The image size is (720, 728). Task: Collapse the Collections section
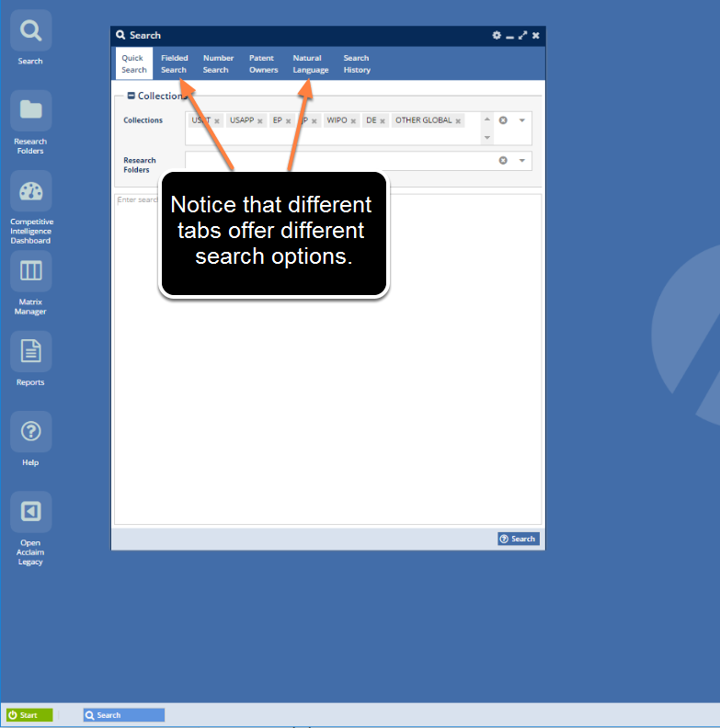click(131, 96)
